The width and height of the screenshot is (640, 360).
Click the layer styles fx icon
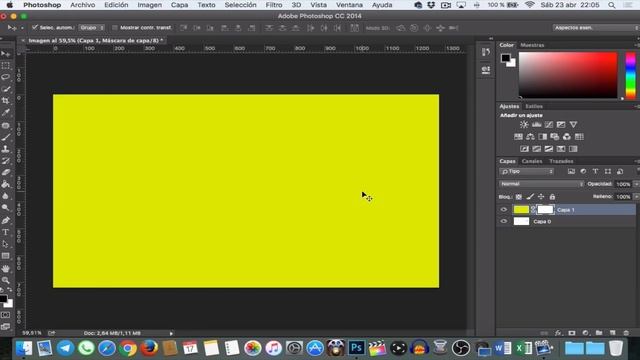tap(558, 333)
